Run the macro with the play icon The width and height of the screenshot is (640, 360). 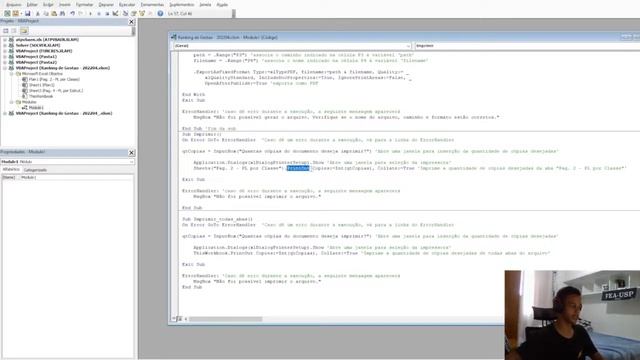point(90,13)
